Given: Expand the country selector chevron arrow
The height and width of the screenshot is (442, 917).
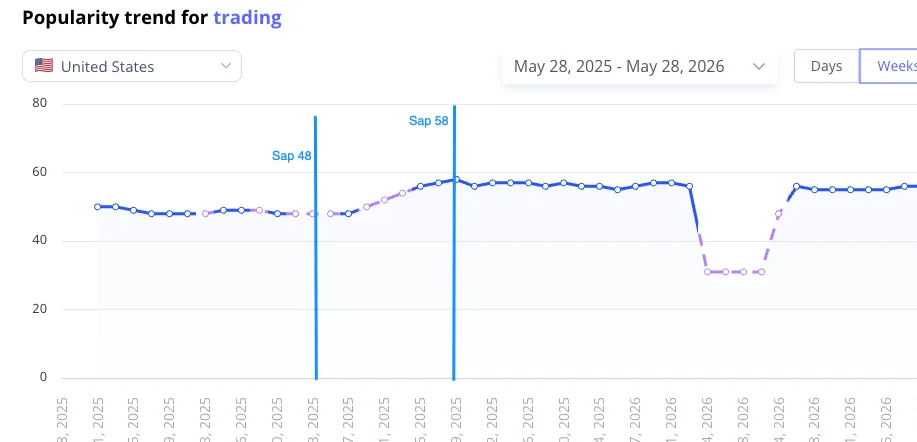Looking at the screenshot, I should tap(226, 66).
